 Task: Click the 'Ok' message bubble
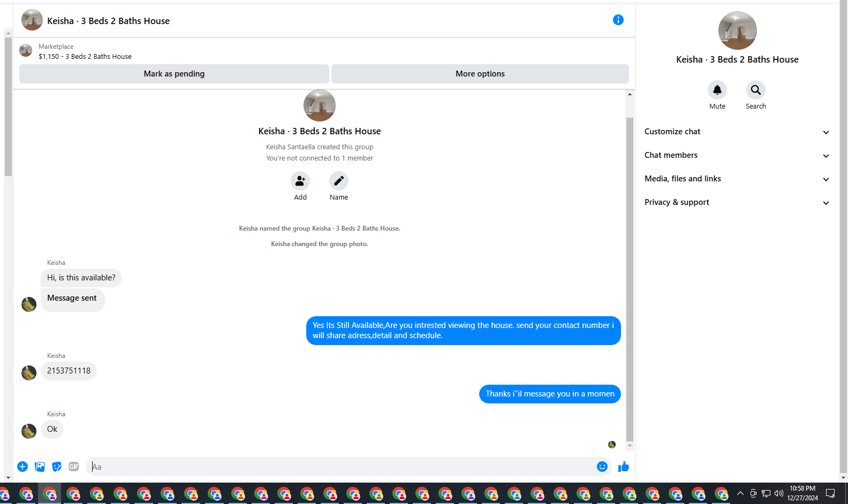[52, 429]
